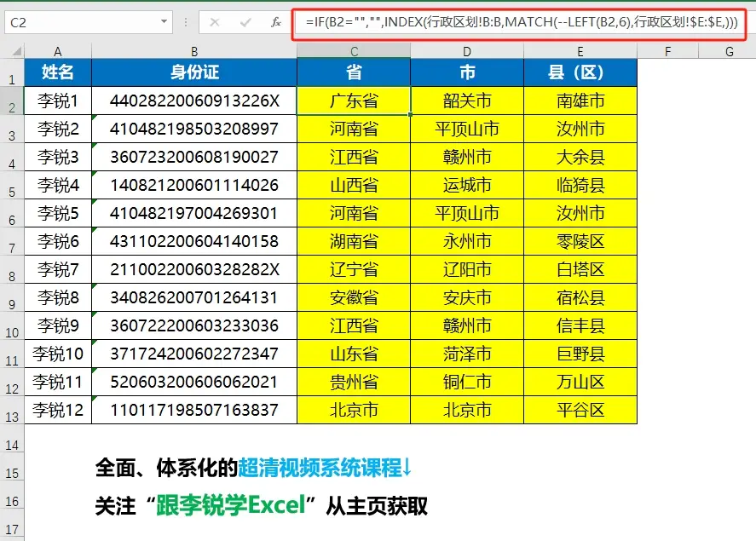Click the Insert Function fx icon
This screenshot has width=756, height=541.
pos(276,22)
